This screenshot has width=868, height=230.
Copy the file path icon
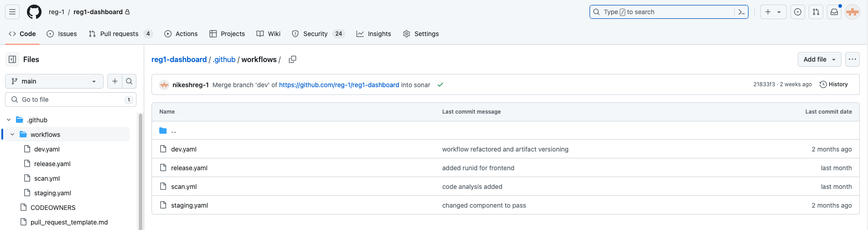(x=293, y=59)
